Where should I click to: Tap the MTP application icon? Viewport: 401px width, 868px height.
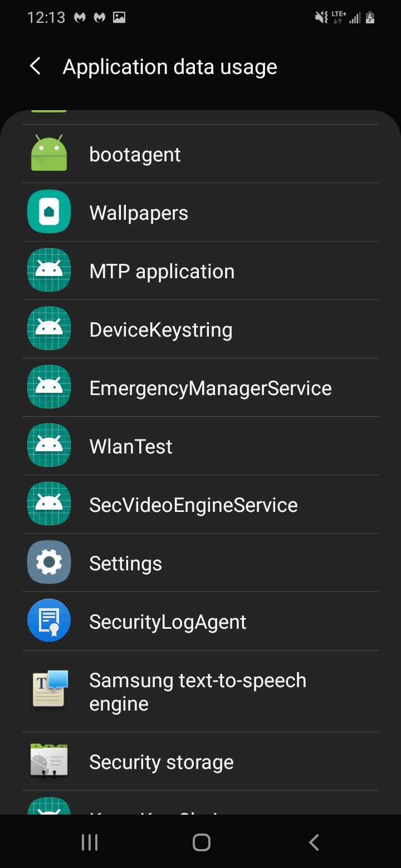(49, 270)
